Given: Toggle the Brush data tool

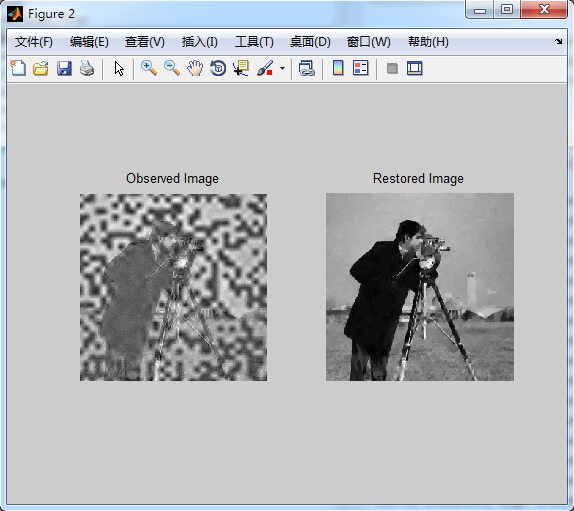Looking at the screenshot, I should pyautogui.click(x=265, y=68).
